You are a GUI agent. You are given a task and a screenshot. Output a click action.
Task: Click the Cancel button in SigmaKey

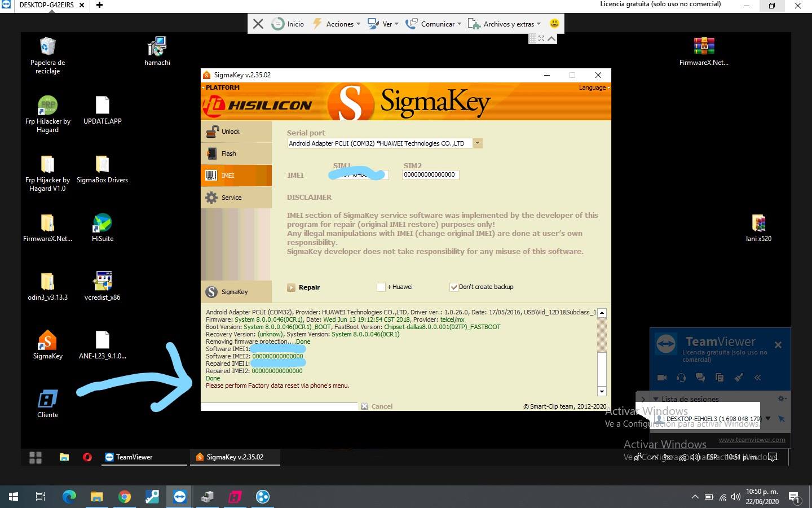point(377,406)
